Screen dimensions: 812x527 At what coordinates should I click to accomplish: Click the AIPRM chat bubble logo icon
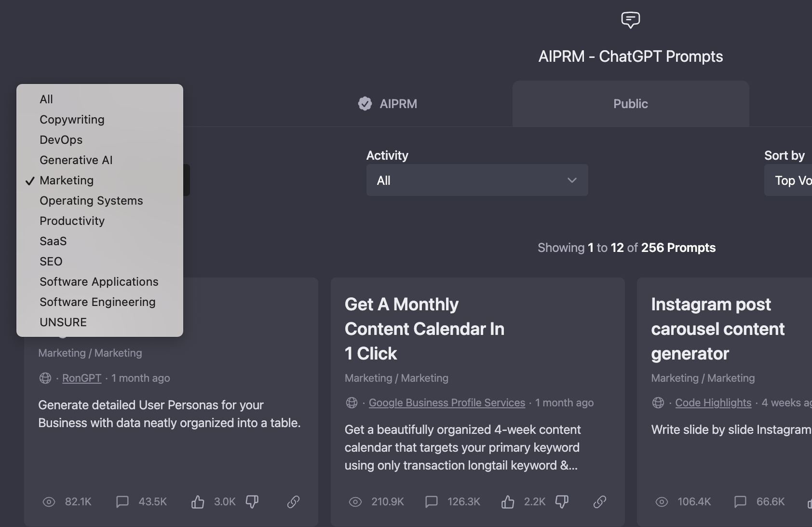pos(631,20)
